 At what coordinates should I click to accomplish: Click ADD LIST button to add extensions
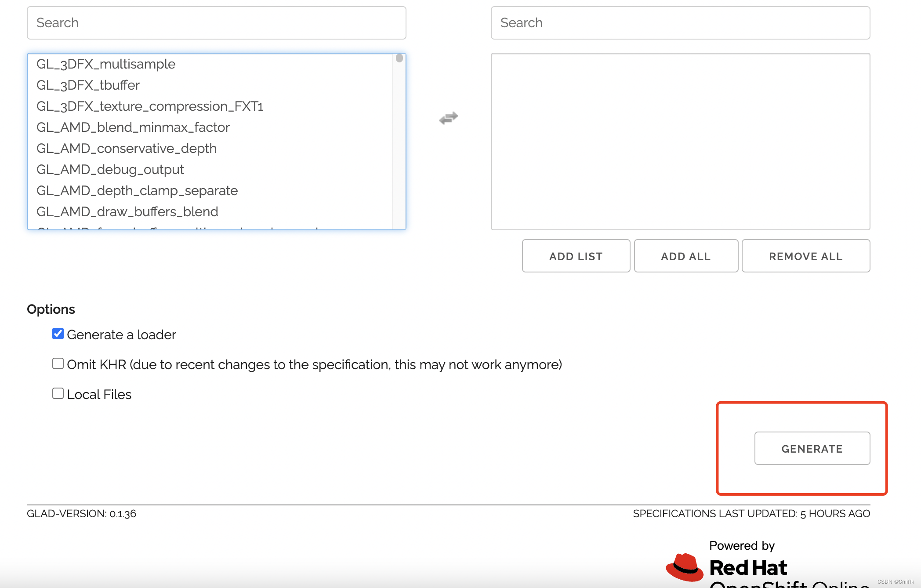[575, 256]
